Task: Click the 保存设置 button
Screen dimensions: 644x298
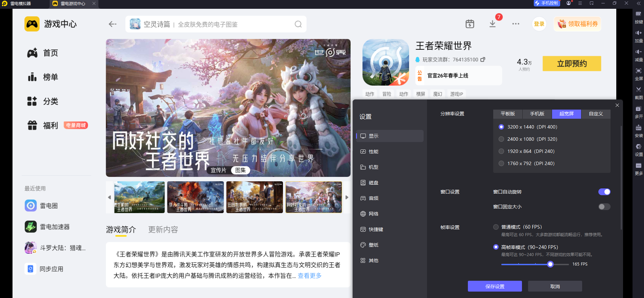Action: tap(495, 286)
